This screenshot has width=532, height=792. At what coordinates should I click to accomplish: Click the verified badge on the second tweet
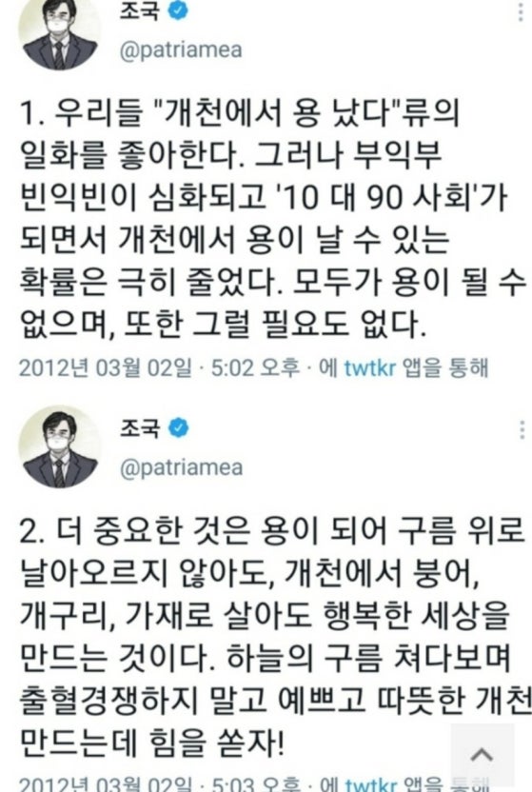pos(178,428)
